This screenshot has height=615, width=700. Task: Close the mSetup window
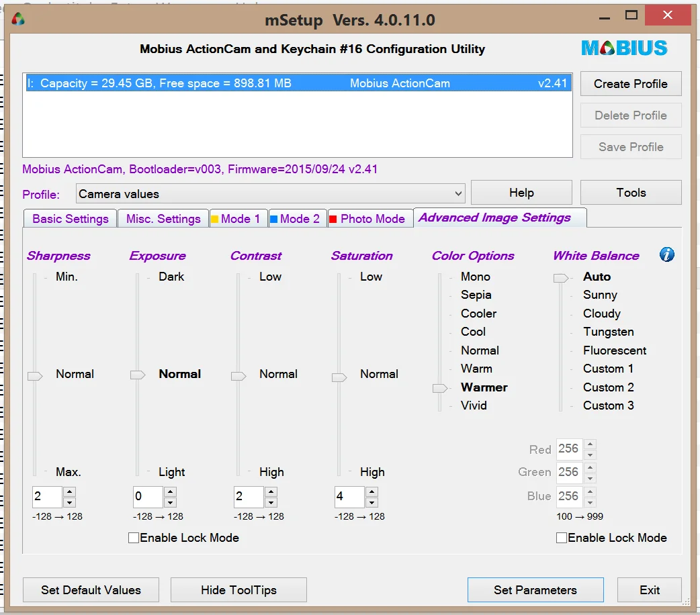pos(667,15)
